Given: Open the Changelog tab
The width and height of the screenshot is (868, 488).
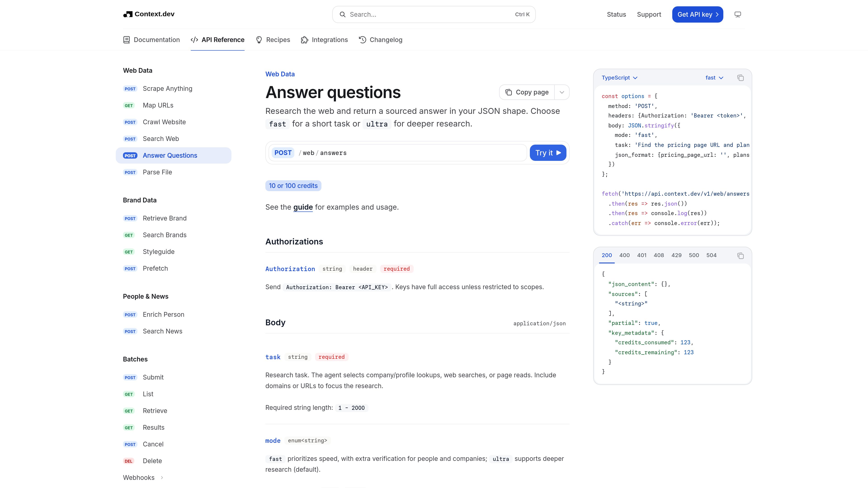Looking at the screenshot, I should pos(380,40).
